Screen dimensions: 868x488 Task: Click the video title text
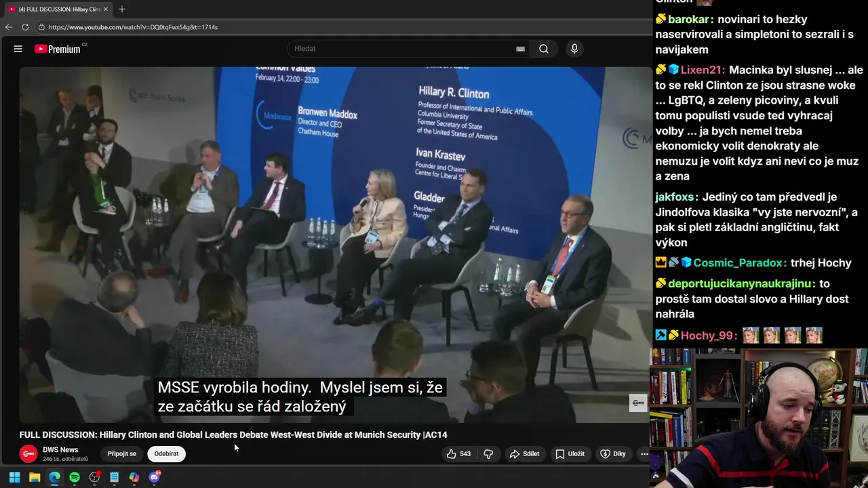(x=233, y=434)
